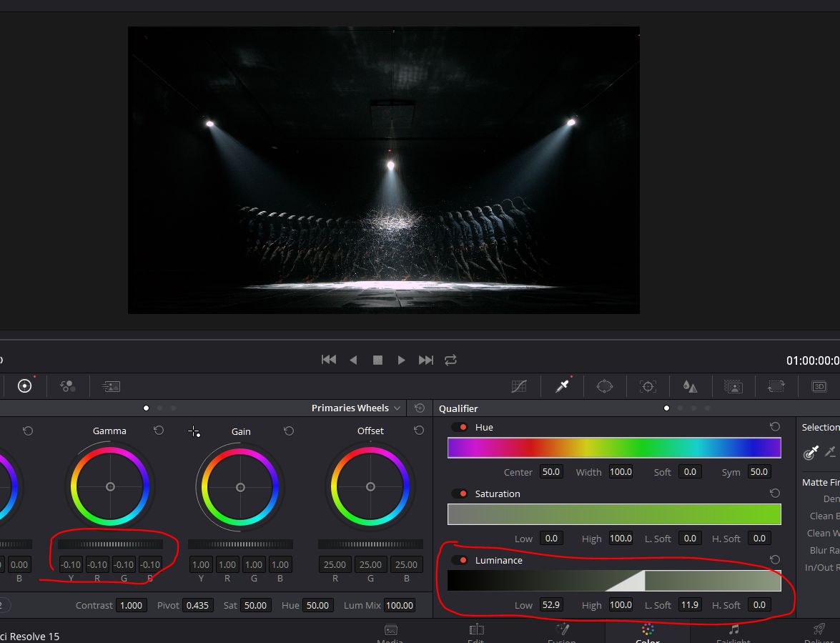The image size is (840, 643).
Task: Edit the Hue Width value
Action: (621, 471)
